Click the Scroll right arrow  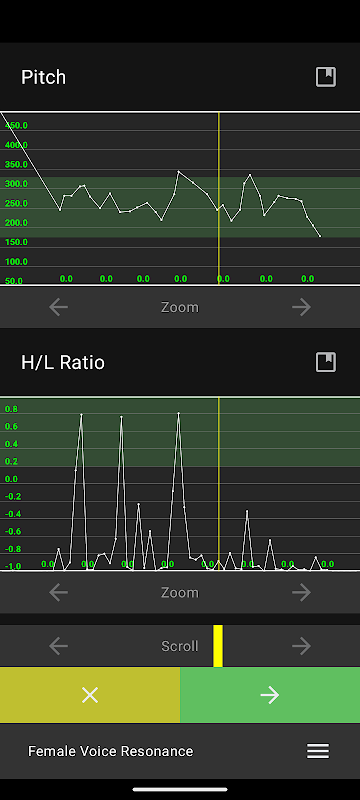pos(301,646)
